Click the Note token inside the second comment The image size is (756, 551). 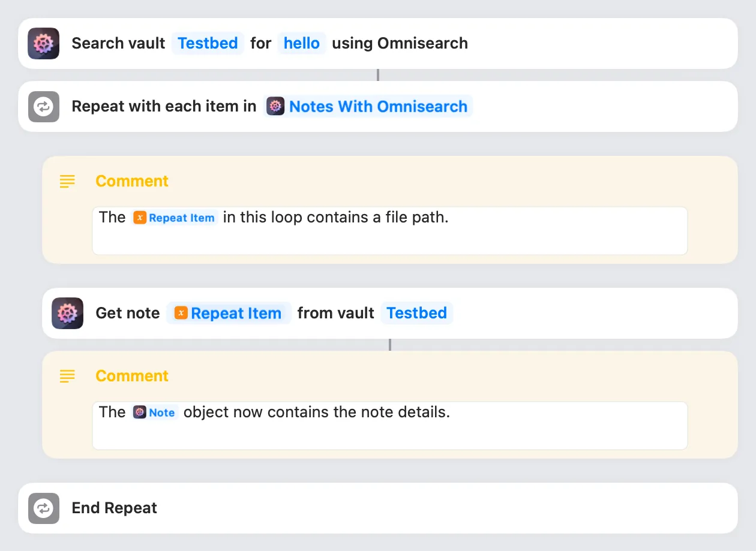[155, 413]
